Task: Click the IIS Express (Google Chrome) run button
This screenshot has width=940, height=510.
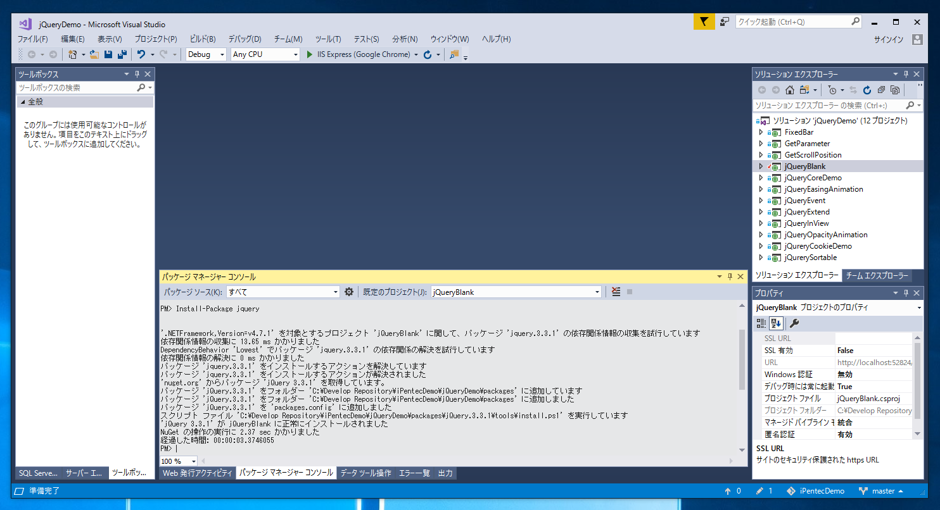Action: [x=358, y=55]
